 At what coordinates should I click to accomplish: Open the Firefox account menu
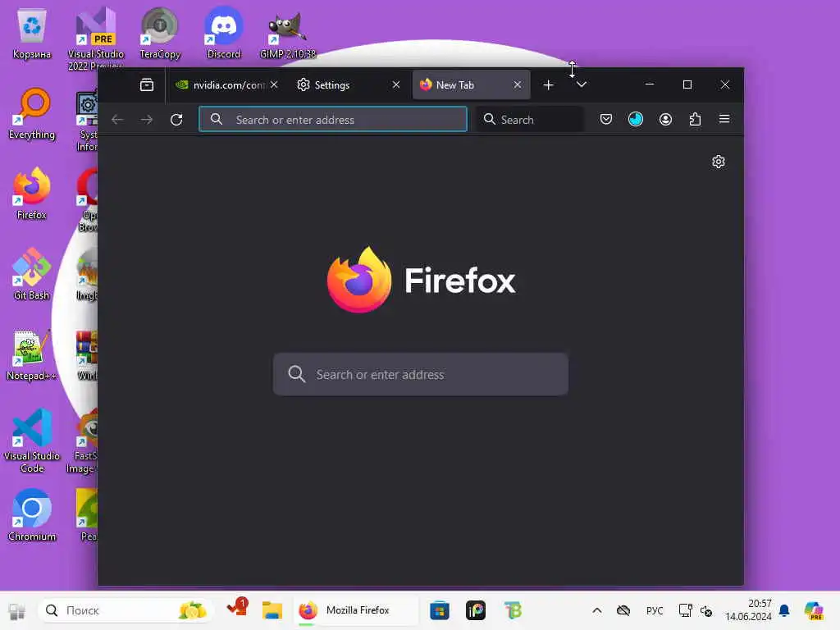(665, 119)
